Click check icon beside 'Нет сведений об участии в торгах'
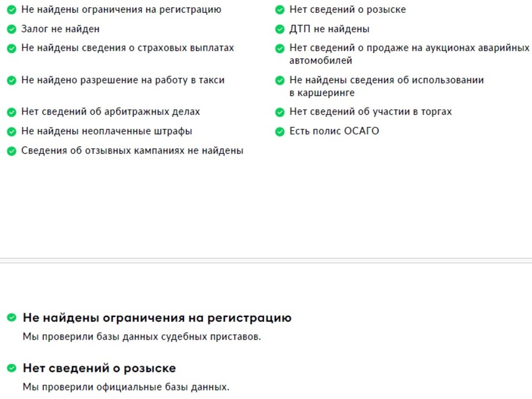 point(280,112)
